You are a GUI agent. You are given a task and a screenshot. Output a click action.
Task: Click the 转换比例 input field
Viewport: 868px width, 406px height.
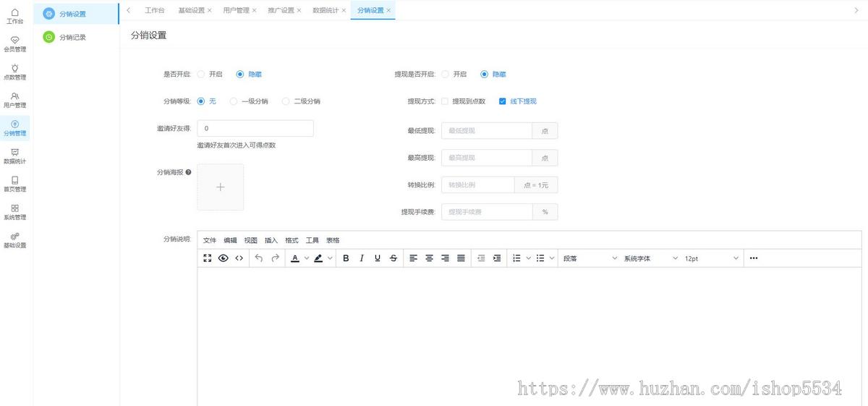pos(478,185)
